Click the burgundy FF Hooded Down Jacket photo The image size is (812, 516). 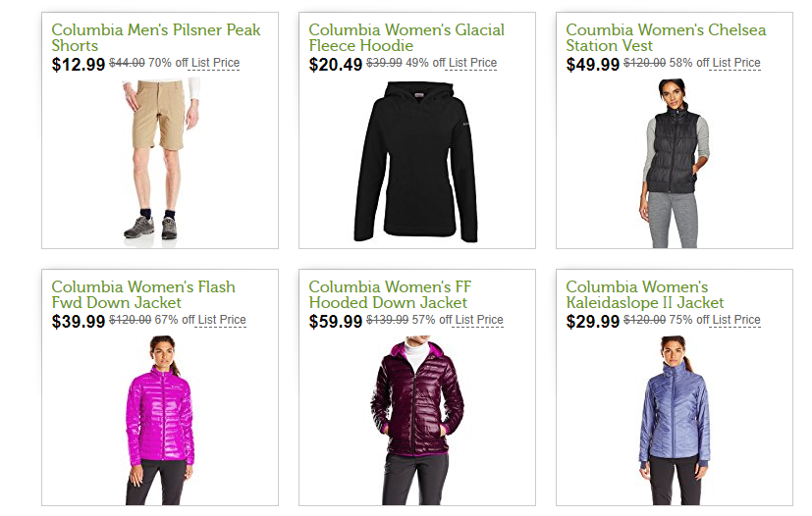[x=416, y=419]
